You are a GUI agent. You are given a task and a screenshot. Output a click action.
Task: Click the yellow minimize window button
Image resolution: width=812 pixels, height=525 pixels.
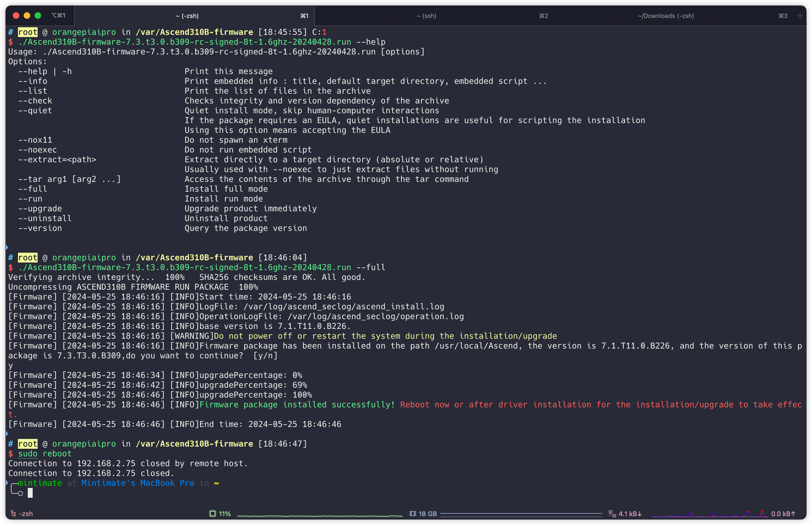coord(27,15)
